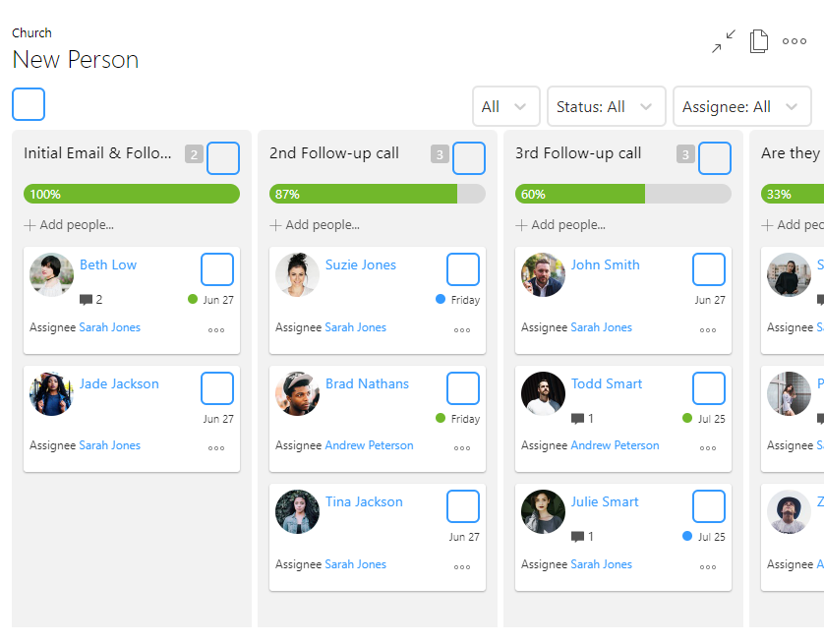
Task: Select Todd Smart's card checkbox
Action: click(x=709, y=388)
